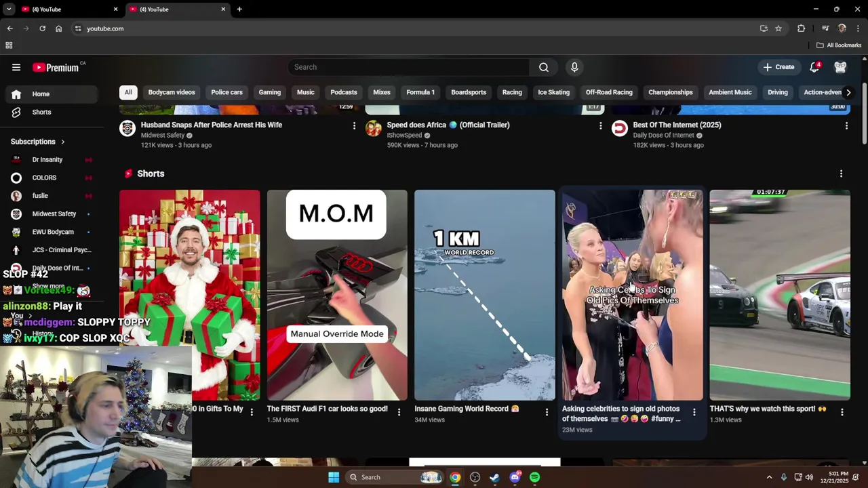
Task: Open options for Husband Snaps video
Action: click(x=354, y=126)
